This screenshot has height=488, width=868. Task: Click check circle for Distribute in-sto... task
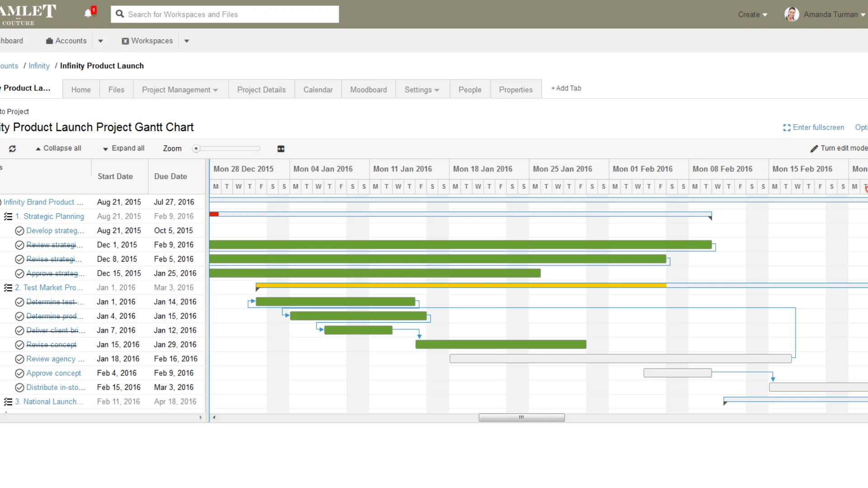[19, 388]
